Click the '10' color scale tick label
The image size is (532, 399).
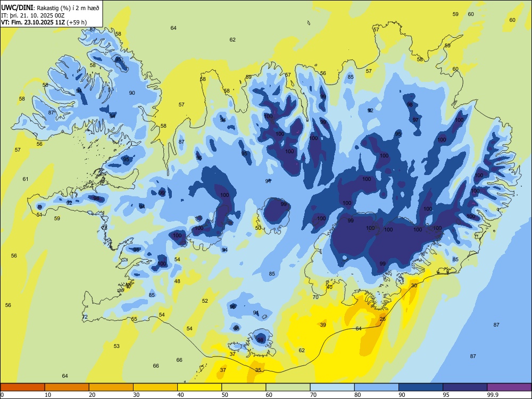[x=48, y=395]
